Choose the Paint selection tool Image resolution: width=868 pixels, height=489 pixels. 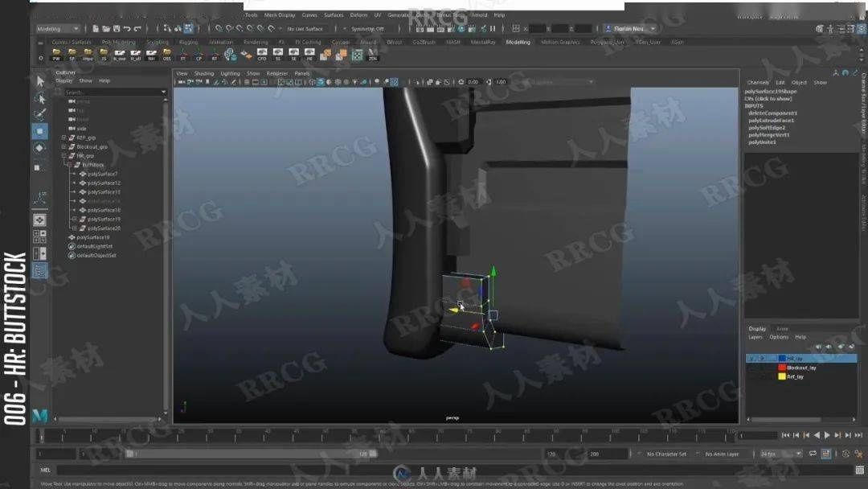pos(40,115)
